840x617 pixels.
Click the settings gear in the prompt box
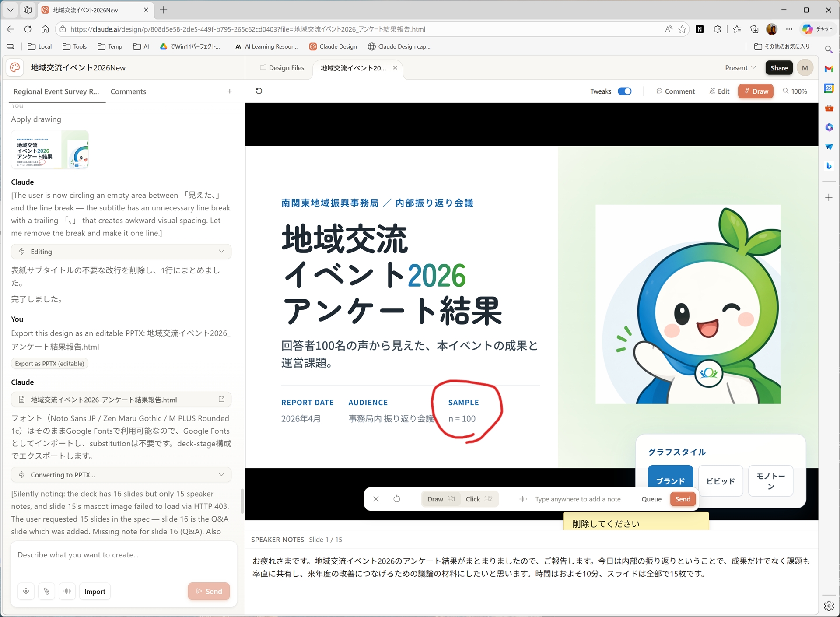pos(26,591)
